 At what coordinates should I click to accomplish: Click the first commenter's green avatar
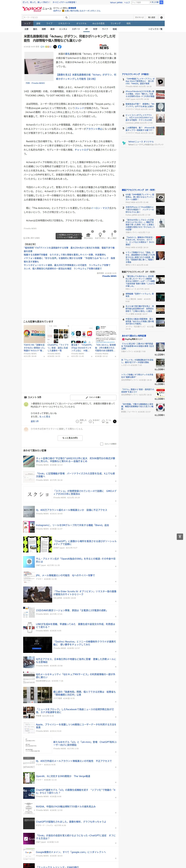click(26, 404)
